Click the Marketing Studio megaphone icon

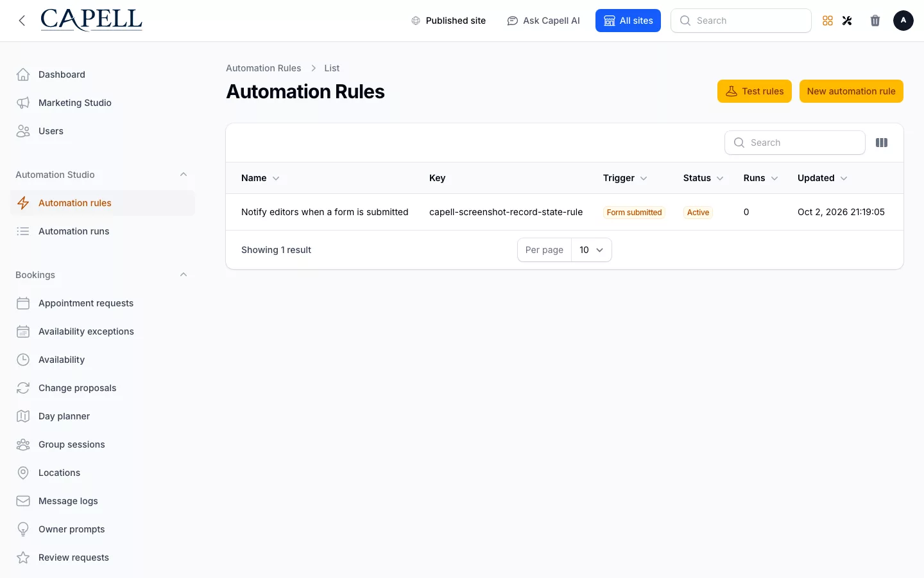click(x=23, y=103)
